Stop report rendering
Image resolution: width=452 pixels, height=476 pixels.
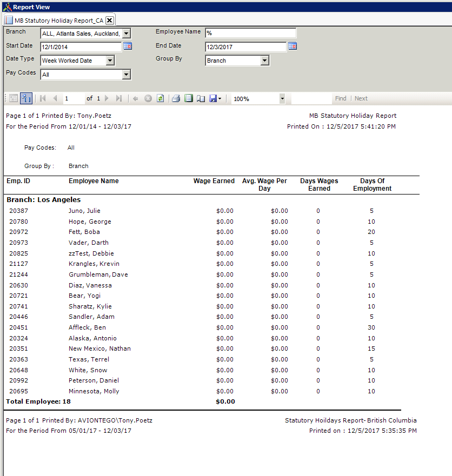click(148, 98)
